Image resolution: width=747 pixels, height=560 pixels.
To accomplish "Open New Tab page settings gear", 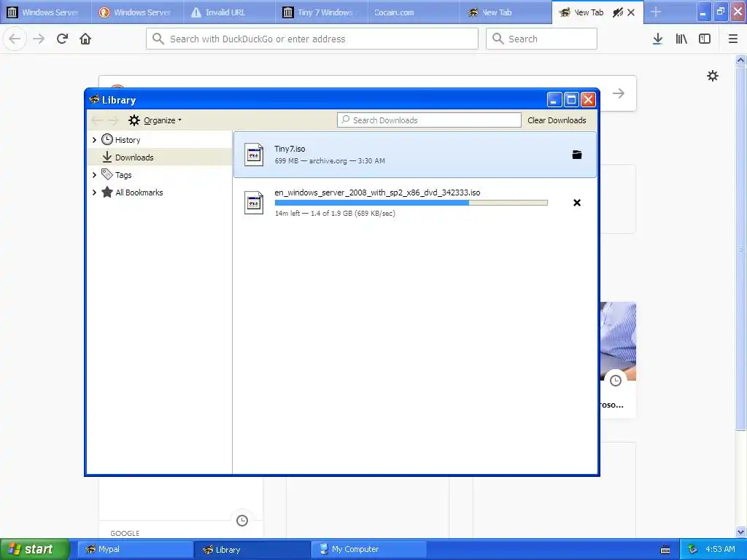I will point(712,76).
